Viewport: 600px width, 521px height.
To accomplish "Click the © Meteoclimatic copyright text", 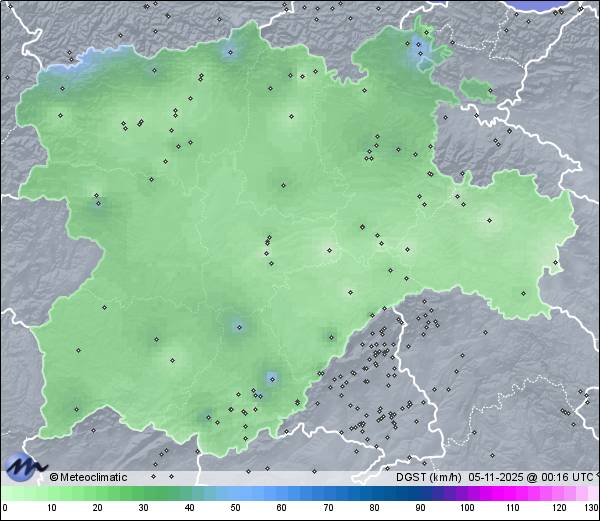I will [x=88, y=477].
